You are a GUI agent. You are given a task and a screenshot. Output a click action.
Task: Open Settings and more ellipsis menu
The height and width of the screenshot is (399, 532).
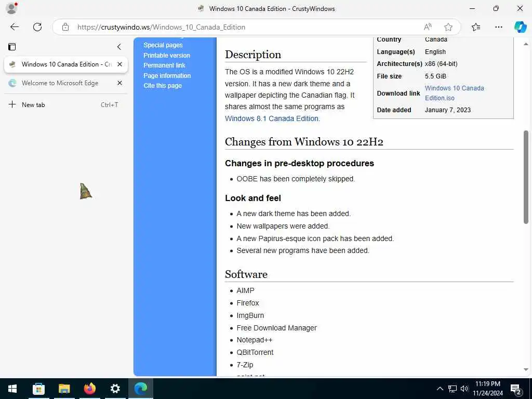click(498, 27)
